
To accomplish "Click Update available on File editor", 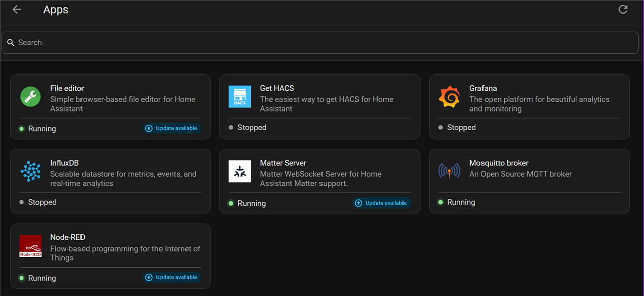I will pos(172,128).
